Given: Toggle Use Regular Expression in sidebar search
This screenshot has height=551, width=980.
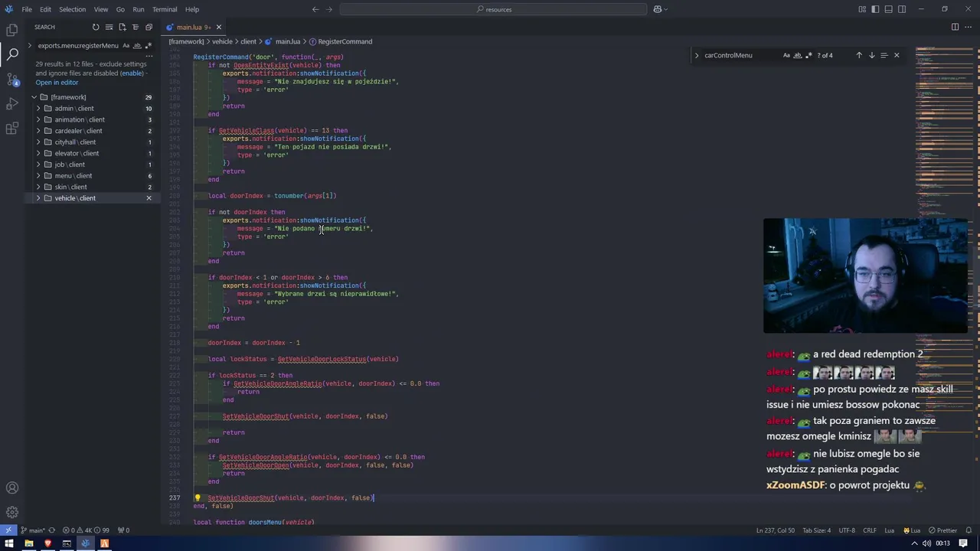Looking at the screenshot, I should 148,45.
